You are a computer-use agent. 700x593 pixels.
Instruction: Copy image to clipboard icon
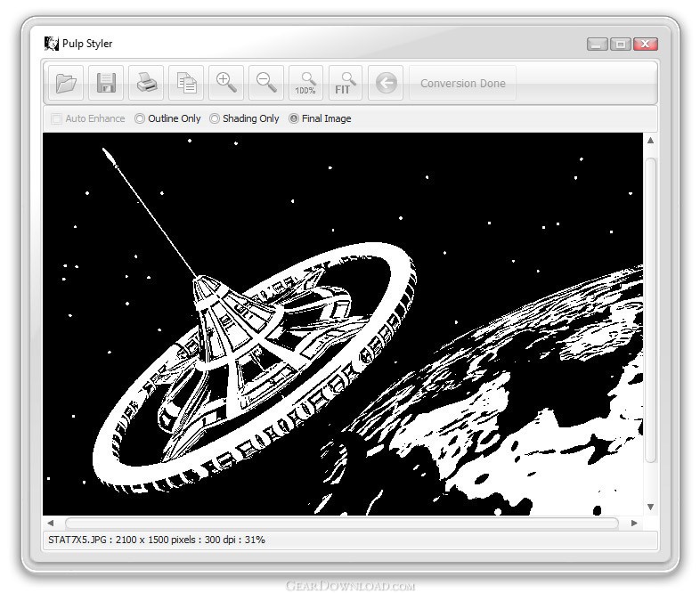(186, 83)
